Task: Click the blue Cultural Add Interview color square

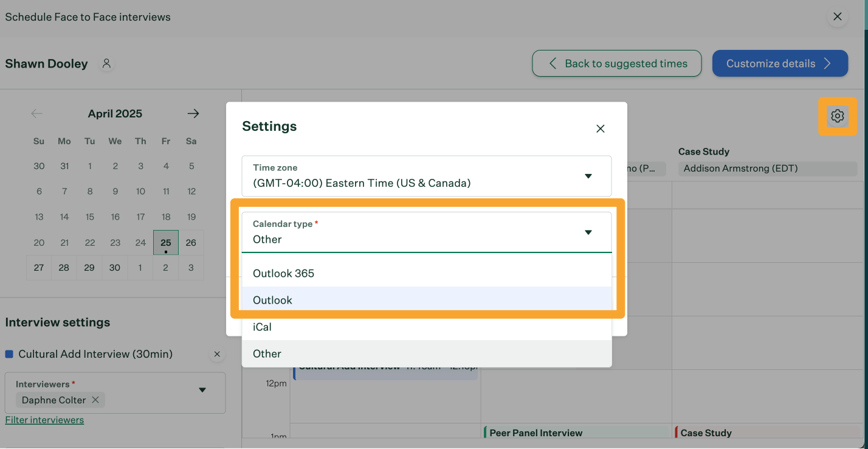Action: (9, 354)
